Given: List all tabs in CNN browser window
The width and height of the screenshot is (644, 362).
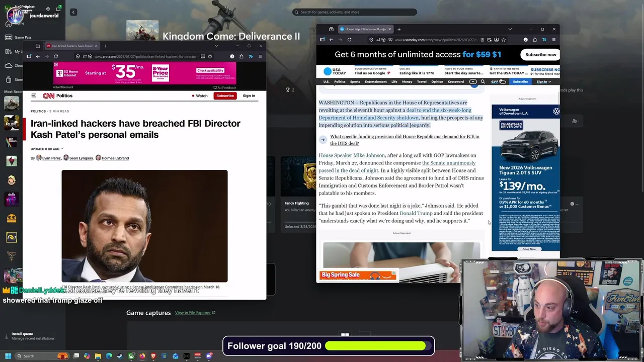Looking at the screenshot, I should tap(216, 46).
